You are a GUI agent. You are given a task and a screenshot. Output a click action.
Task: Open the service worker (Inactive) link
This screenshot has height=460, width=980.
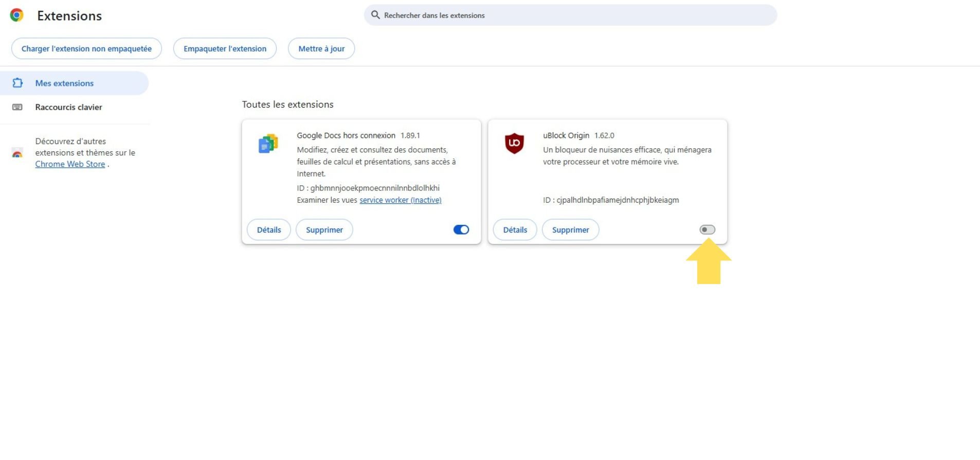(401, 200)
